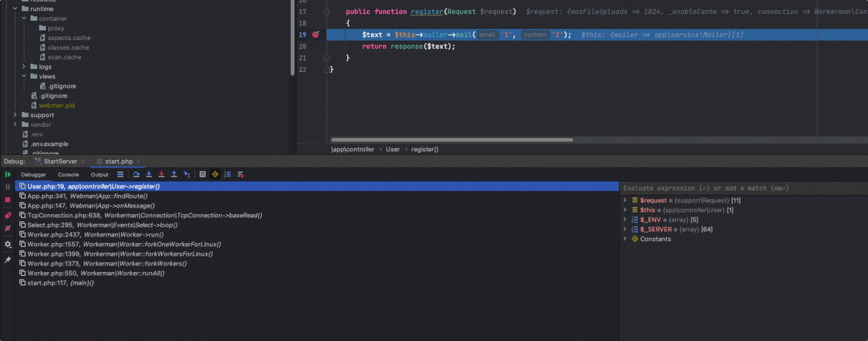Expand the logs folder
Viewport: 868px width, 341px height.
coord(24,67)
